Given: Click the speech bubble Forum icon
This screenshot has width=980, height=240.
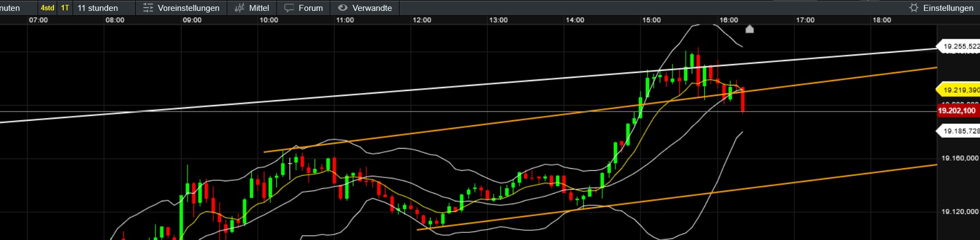Looking at the screenshot, I should click(289, 8).
